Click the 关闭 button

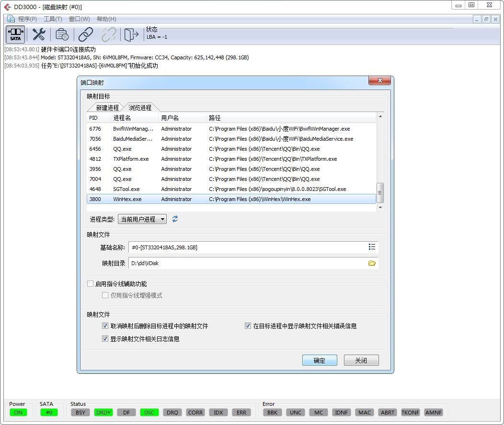[361, 360]
